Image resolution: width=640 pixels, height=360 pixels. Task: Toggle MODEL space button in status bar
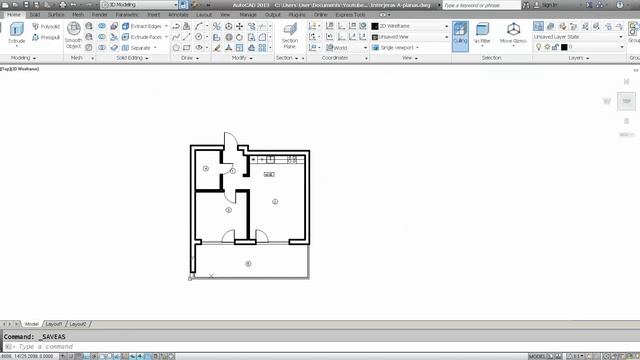tap(537, 356)
